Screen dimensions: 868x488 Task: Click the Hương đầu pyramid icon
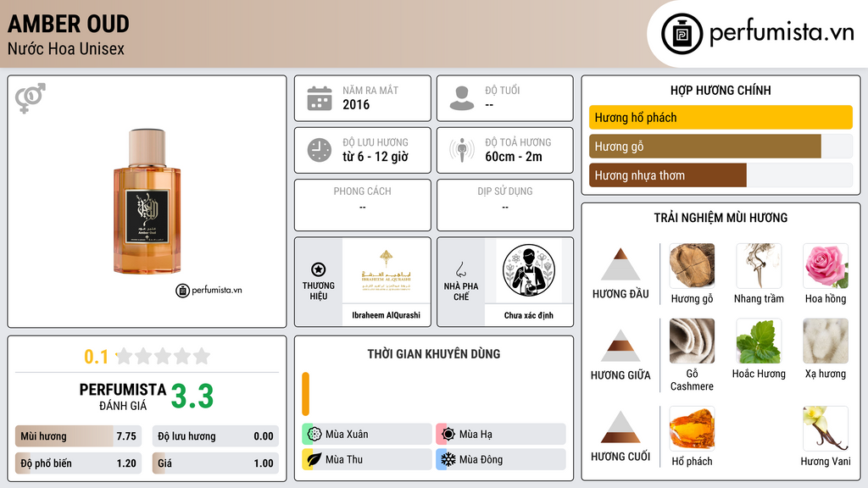tap(620, 264)
